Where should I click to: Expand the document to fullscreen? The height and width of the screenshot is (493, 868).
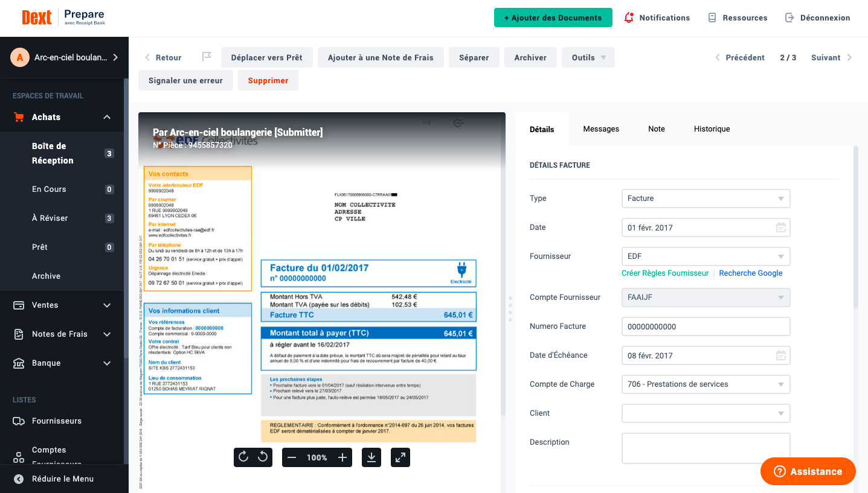pos(400,457)
